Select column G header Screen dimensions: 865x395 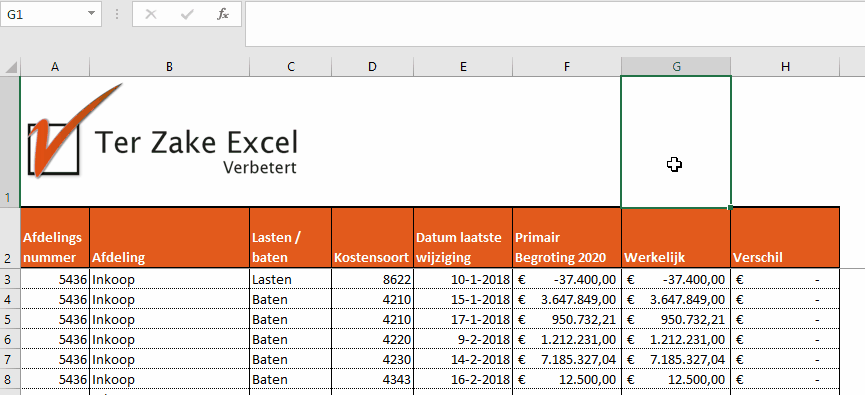coord(676,66)
